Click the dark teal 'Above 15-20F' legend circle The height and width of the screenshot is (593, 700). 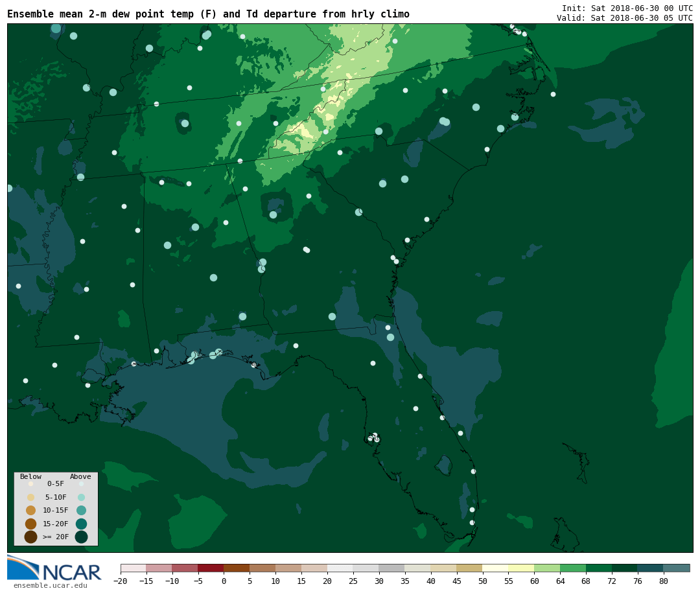81,524
